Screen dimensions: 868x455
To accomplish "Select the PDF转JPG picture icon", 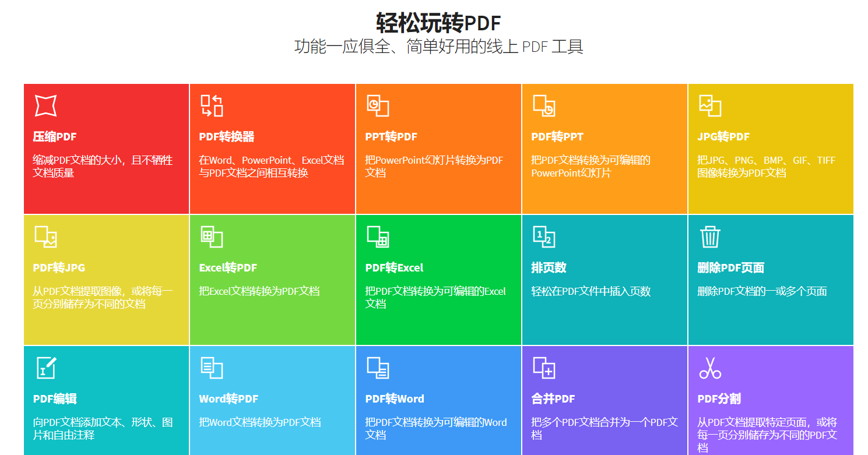I will 45,237.
